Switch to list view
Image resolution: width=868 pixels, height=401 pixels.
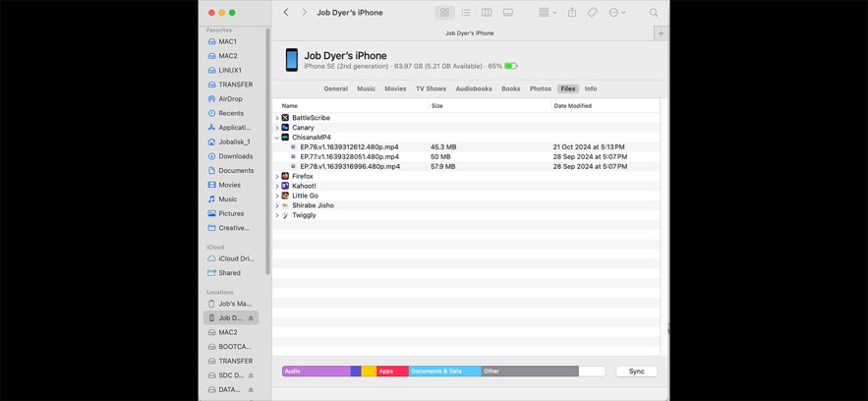pyautogui.click(x=466, y=12)
